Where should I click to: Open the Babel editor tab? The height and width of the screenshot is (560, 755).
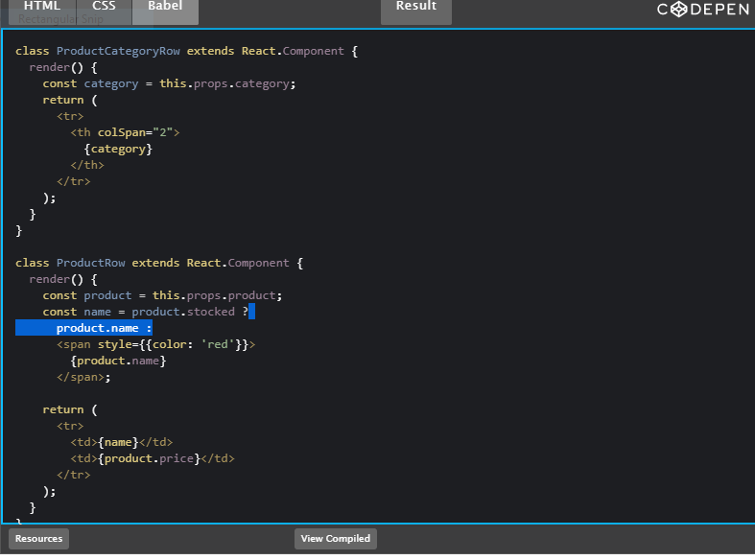click(165, 8)
